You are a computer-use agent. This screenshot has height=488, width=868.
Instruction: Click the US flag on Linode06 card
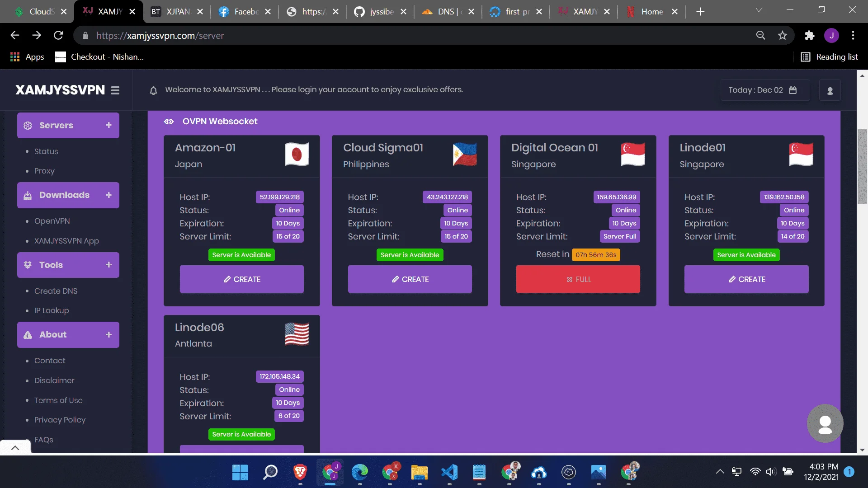coord(297,334)
